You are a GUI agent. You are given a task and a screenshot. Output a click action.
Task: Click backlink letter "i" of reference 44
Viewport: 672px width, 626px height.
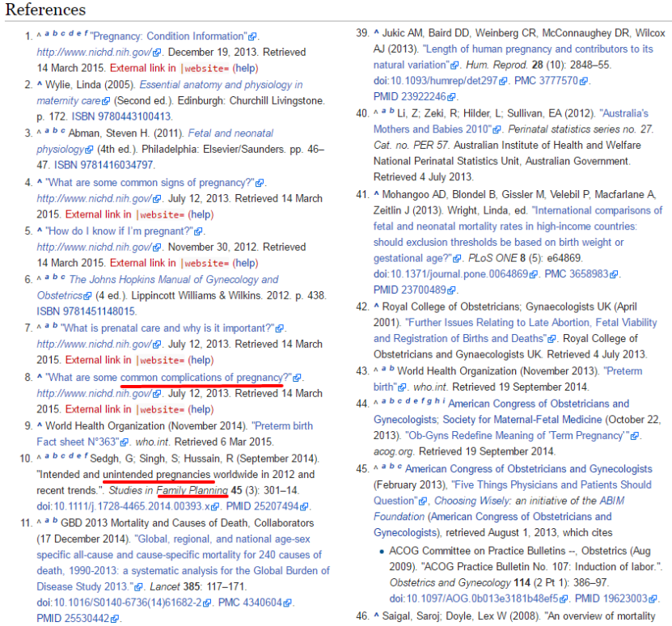[444, 401]
